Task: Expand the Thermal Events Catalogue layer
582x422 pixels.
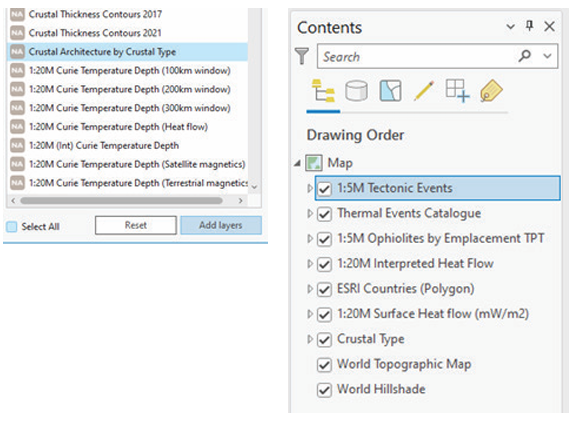Action: point(310,213)
